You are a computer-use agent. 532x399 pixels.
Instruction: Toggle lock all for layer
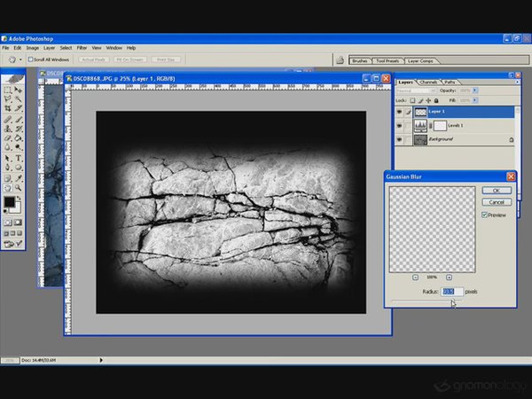(x=436, y=100)
